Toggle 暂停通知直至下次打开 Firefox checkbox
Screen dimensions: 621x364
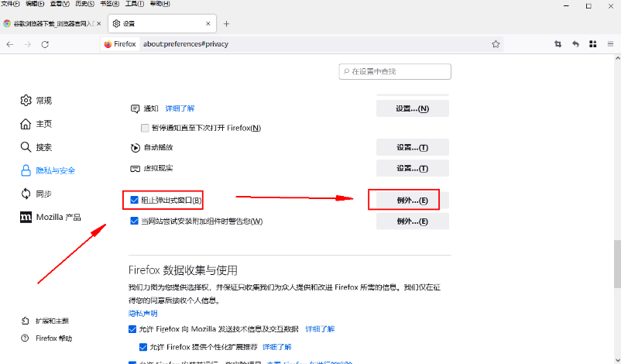click(x=145, y=128)
